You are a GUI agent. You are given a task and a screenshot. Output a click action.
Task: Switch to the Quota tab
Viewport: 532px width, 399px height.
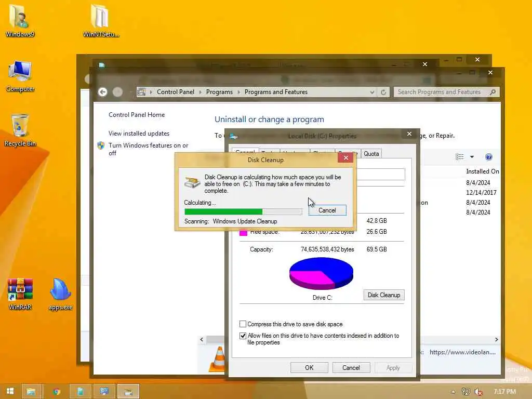[371, 154]
